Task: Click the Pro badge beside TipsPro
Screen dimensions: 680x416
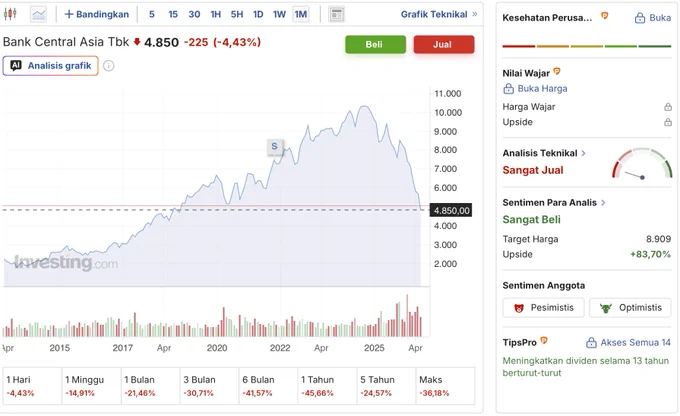Action: point(544,341)
